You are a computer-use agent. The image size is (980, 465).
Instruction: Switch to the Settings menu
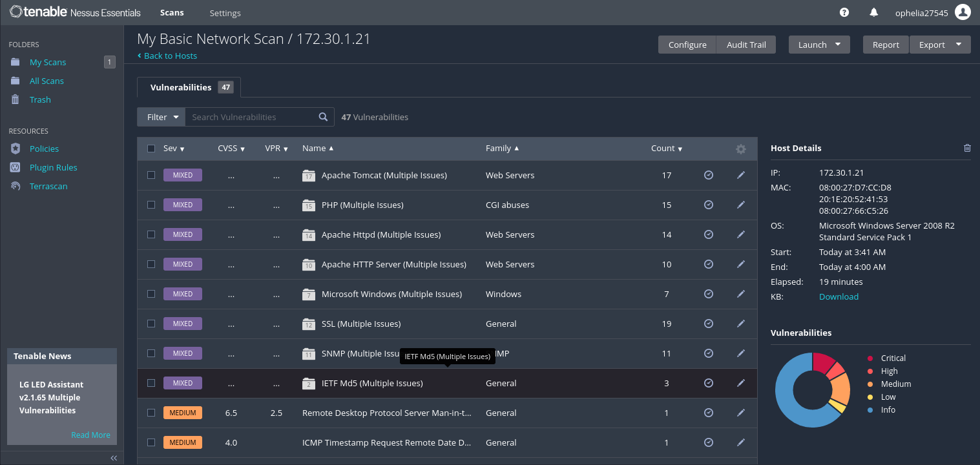coord(225,13)
